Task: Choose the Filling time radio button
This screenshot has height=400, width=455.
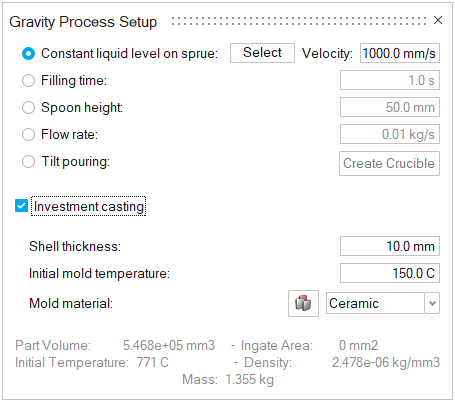Action: [x=28, y=81]
